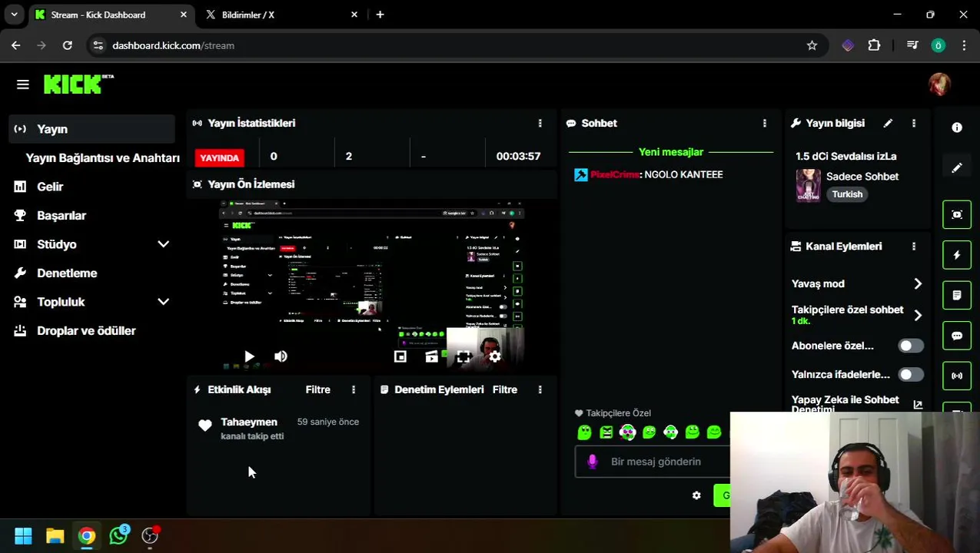Screen dimensions: 980x553
Task: Click the info icon in right rail
Action: pyautogui.click(x=957, y=127)
